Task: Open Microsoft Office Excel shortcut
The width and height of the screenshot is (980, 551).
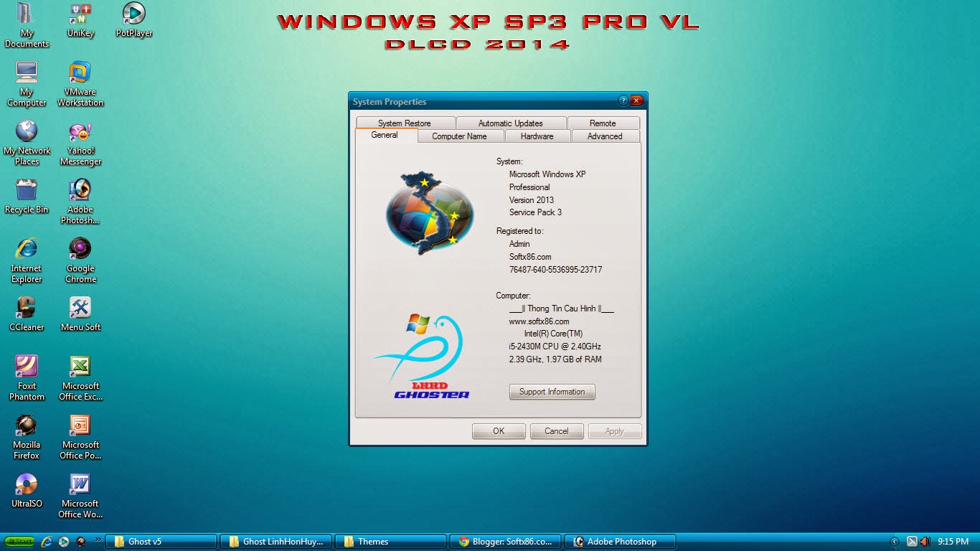Action: pyautogui.click(x=80, y=378)
